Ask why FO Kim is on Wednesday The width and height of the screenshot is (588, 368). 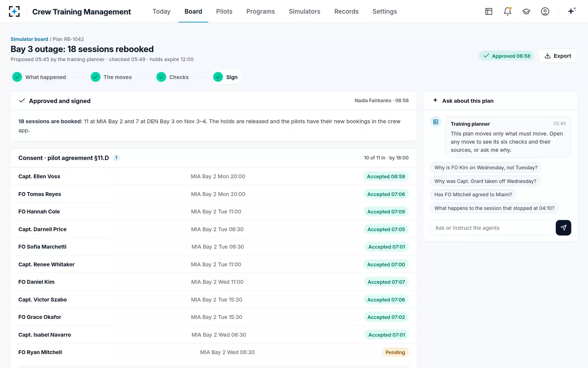(486, 168)
